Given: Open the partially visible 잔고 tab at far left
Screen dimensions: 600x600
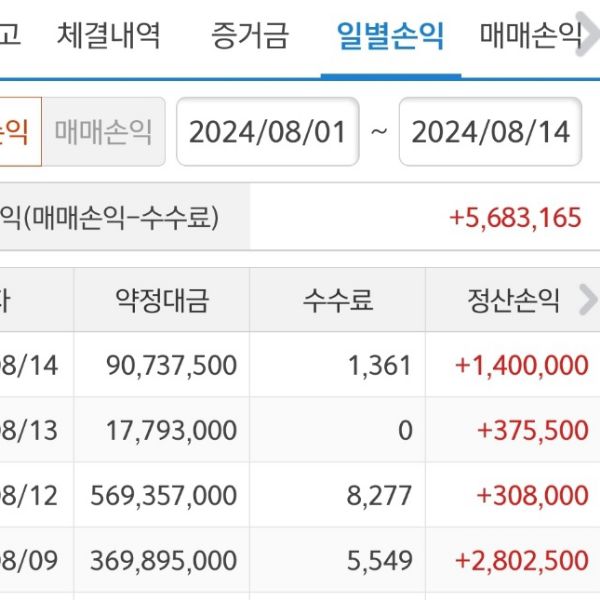Looking at the screenshot, I should 10,38.
